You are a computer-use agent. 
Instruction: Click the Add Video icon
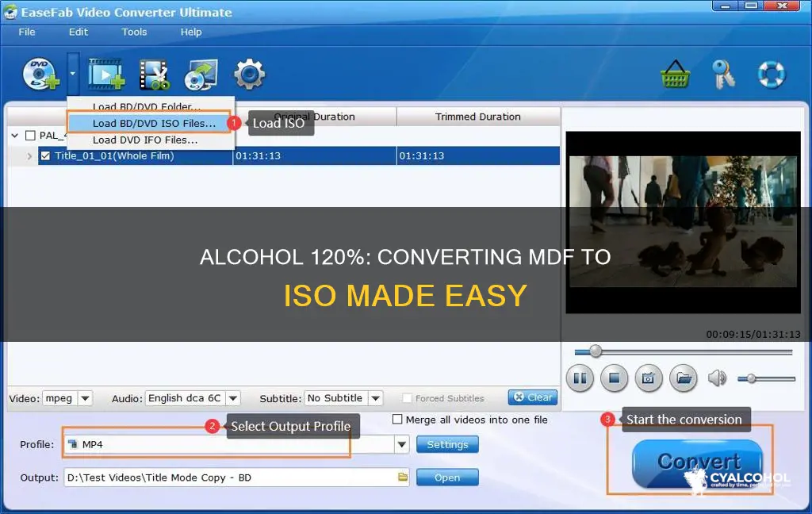pos(106,74)
